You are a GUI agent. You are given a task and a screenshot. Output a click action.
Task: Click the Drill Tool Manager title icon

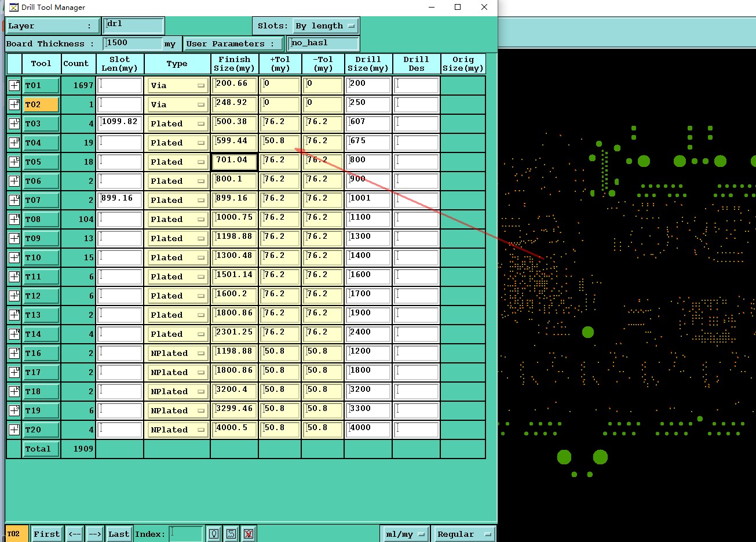click(x=13, y=7)
